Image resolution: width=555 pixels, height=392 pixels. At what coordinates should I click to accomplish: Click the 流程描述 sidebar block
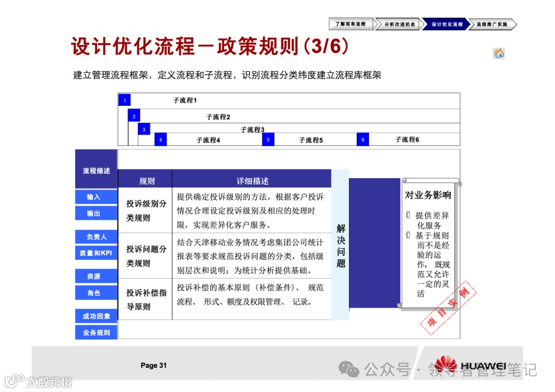[x=96, y=169]
